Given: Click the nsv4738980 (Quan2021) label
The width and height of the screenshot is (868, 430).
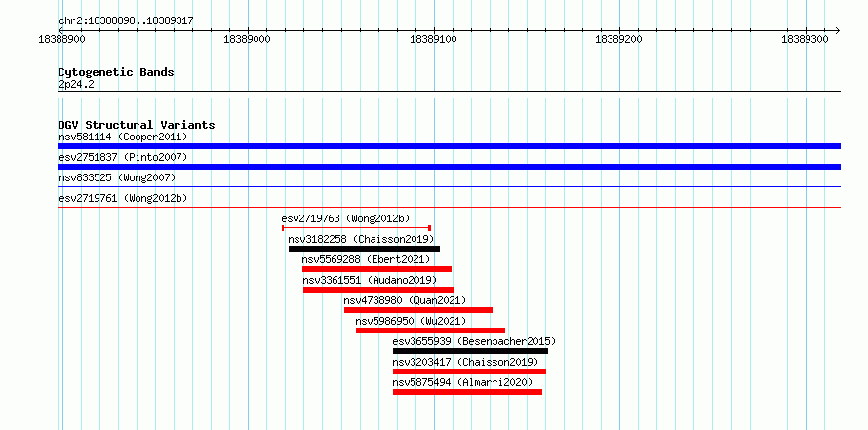Looking at the screenshot, I should [x=405, y=300].
